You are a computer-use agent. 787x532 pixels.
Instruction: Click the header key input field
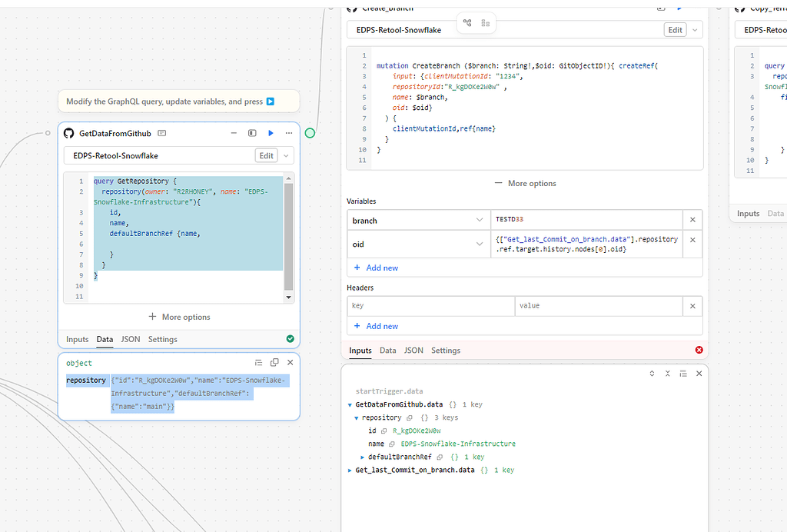tap(430, 306)
